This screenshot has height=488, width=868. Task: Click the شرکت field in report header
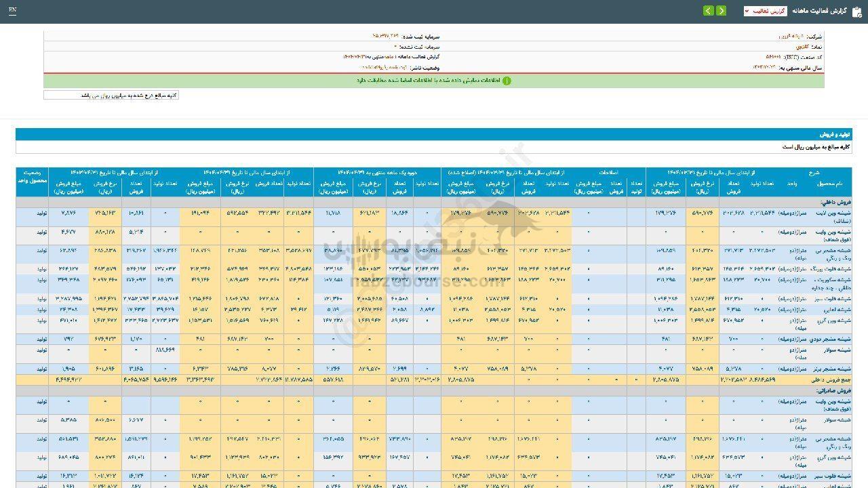pyautogui.click(x=800, y=35)
